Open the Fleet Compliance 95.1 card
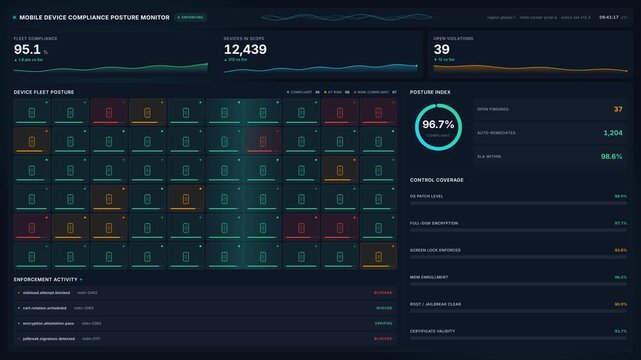641x360 pixels. click(110, 55)
